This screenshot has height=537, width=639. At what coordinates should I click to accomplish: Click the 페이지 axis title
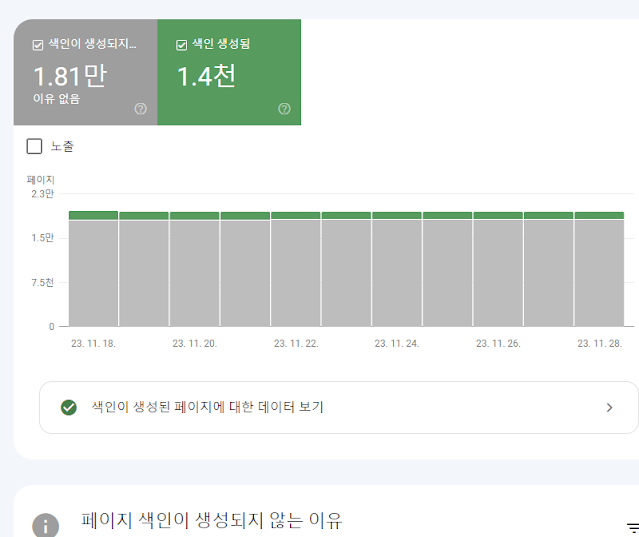(40, 180)
